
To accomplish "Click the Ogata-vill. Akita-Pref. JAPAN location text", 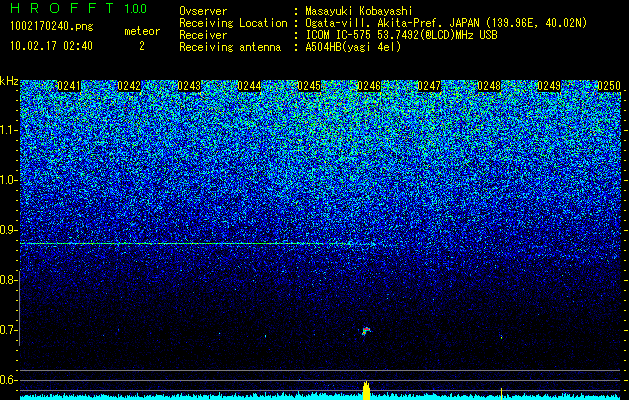I will tap(446, 23).
